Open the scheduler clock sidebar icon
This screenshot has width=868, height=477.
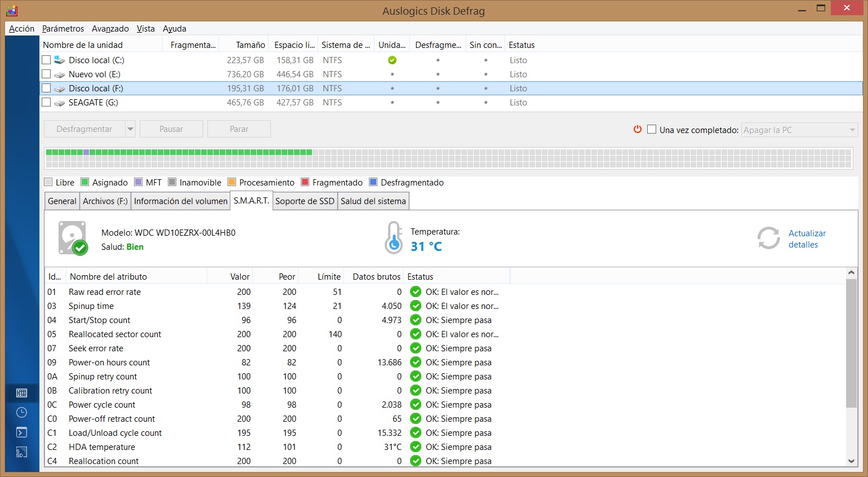tap(22, 413)
